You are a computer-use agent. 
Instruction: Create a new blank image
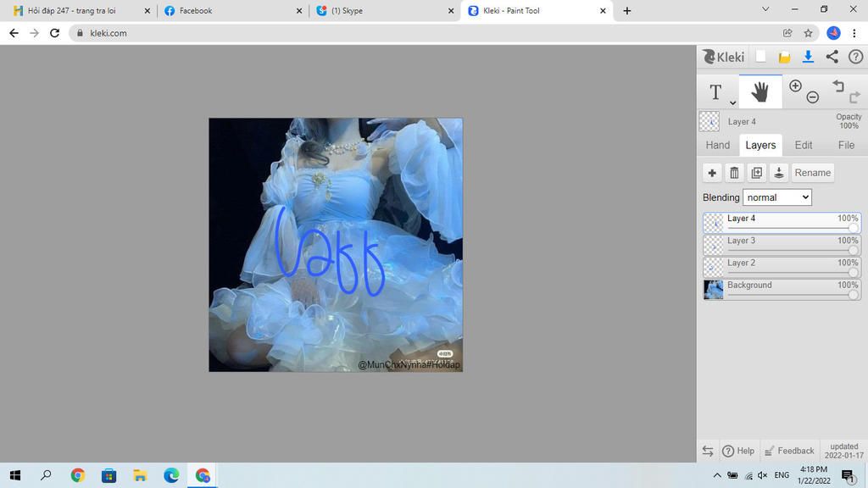pyautogui.click(x=761, y=57)
